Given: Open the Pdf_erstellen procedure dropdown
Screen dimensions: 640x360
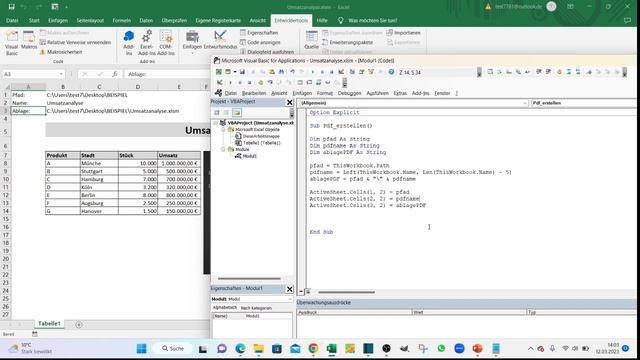Looking at the screenshot, I should pos(584,103).
